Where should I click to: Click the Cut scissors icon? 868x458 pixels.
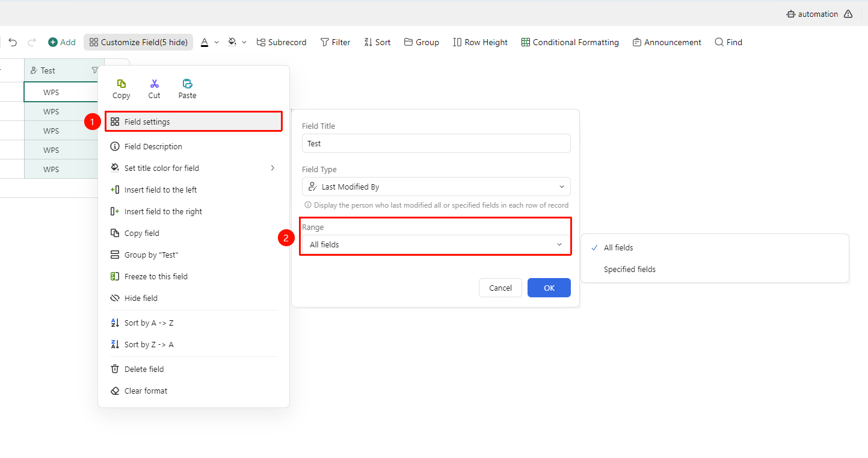click(155, 84)
